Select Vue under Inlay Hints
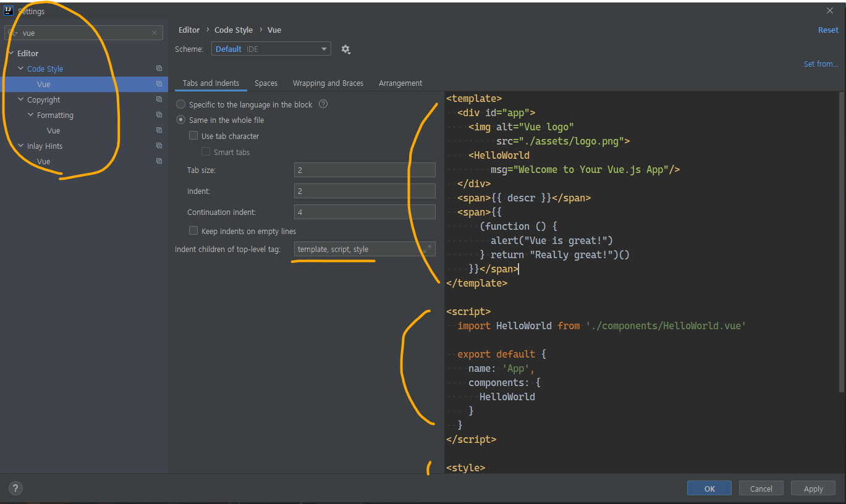Screen dimensions: 846x504 click(x=43, y=161)
